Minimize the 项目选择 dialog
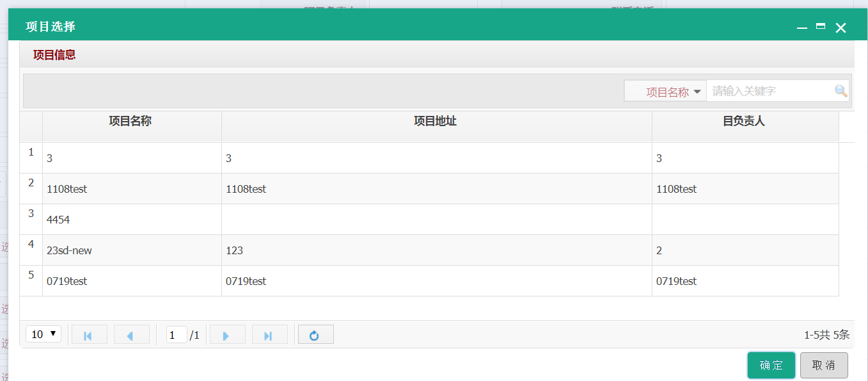868x381 pixels. click(x=801, y=28)
